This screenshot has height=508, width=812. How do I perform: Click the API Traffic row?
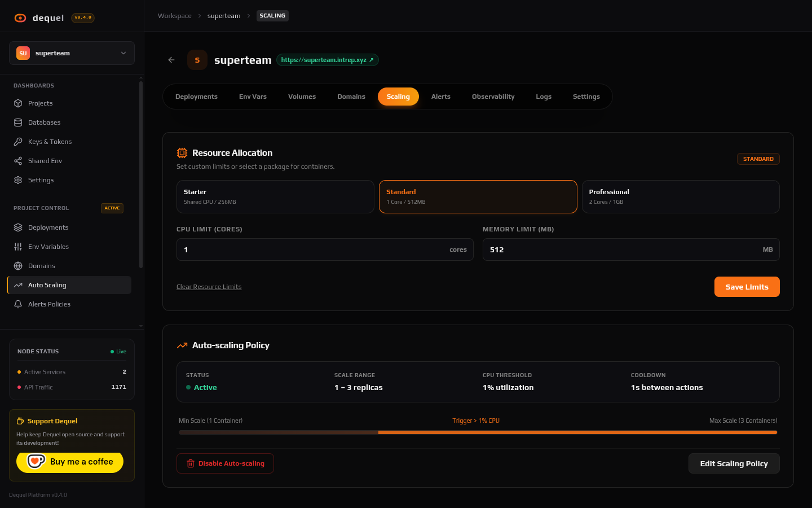72,387
